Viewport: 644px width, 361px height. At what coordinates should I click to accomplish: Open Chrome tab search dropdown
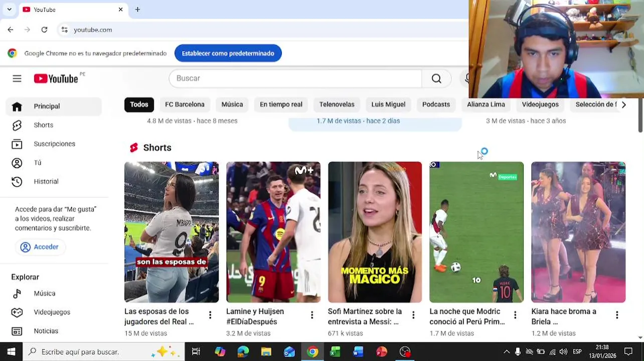coord(9,10)
